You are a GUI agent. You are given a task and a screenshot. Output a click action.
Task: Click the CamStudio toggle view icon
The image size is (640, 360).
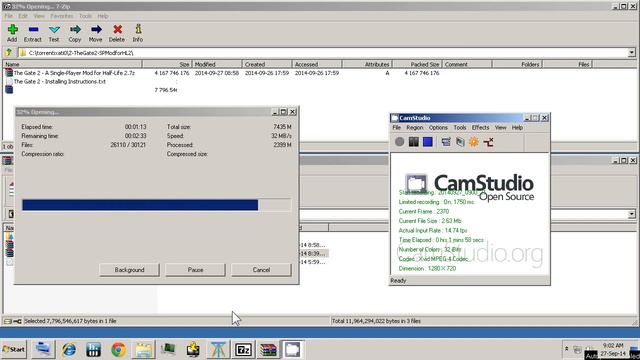click(446, 142)
